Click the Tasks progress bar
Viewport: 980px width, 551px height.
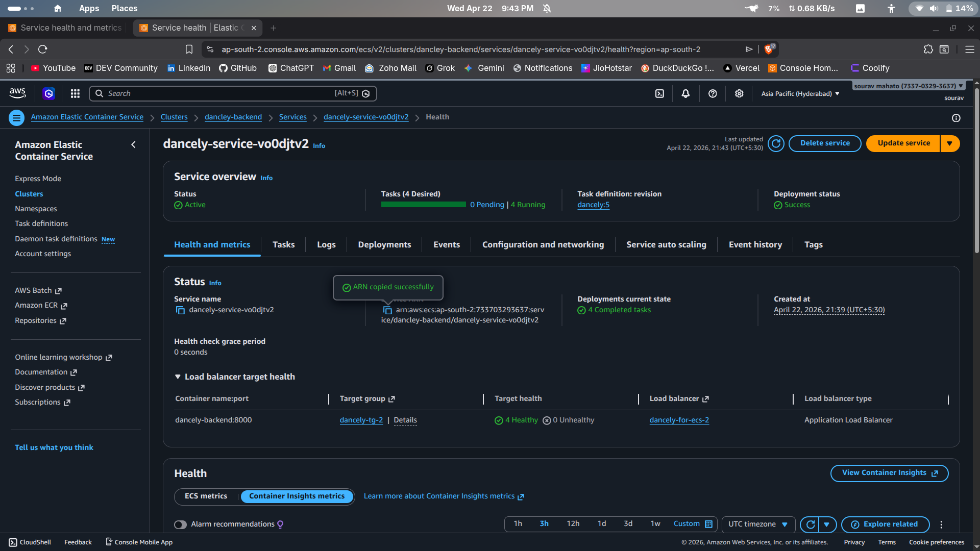[423, 205]
